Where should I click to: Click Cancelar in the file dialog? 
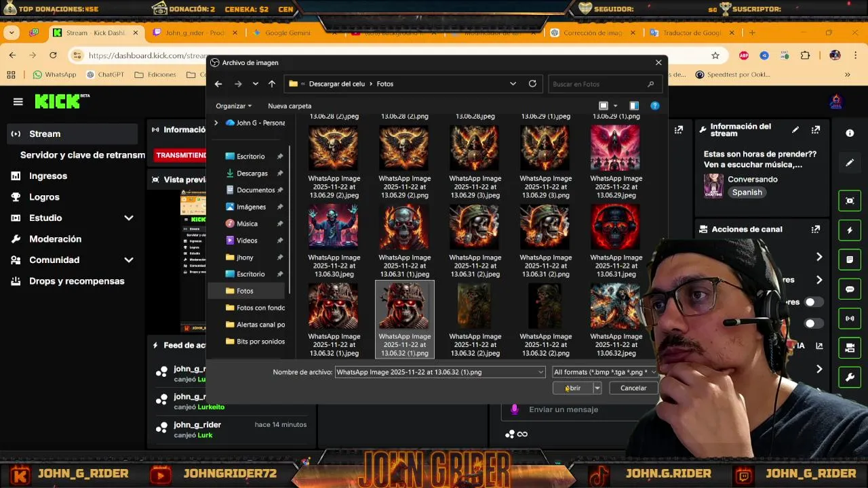coord(633,388)
